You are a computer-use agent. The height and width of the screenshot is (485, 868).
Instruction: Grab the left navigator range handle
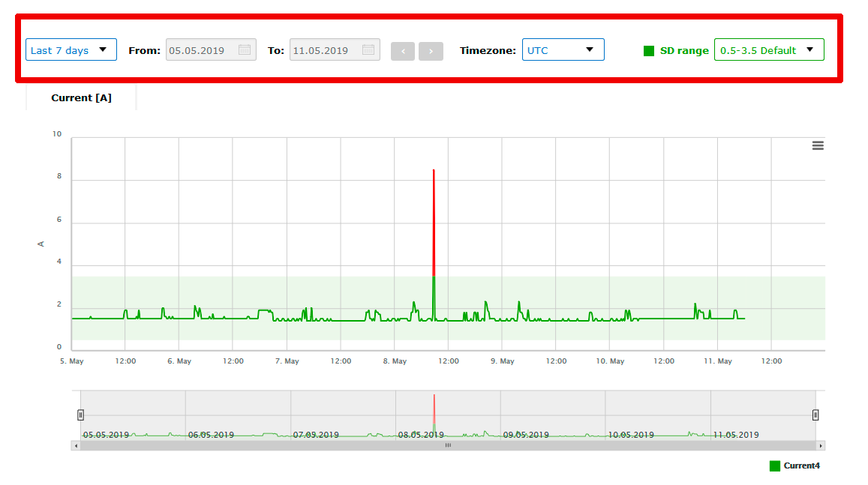[80, 415]
